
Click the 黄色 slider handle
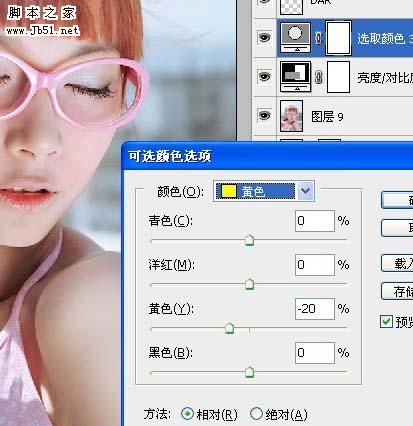(229, 328)
